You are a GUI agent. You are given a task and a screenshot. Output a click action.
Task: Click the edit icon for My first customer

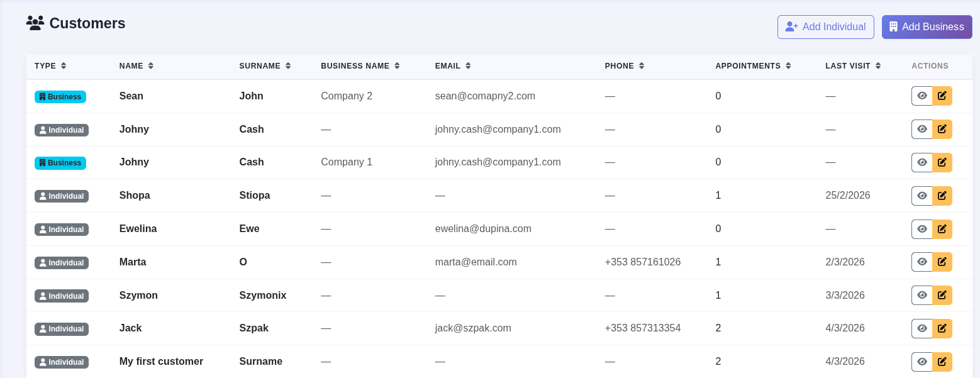tap(942, 361)
